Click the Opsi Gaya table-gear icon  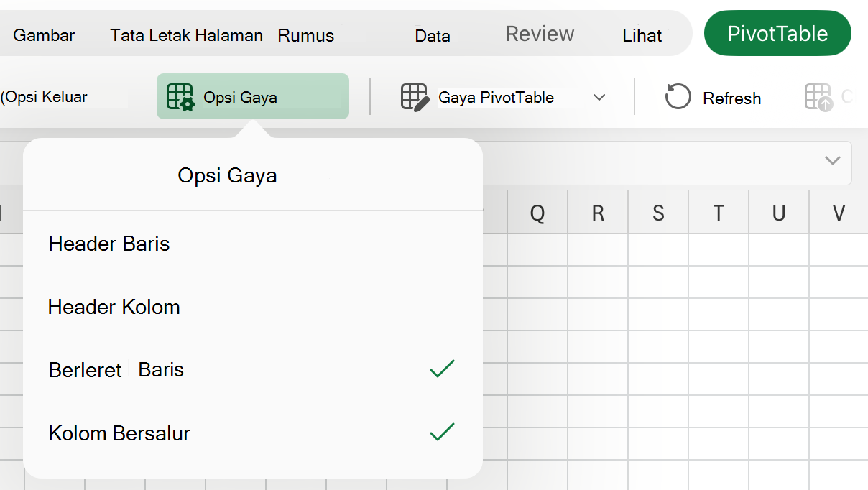coord(180,97)
